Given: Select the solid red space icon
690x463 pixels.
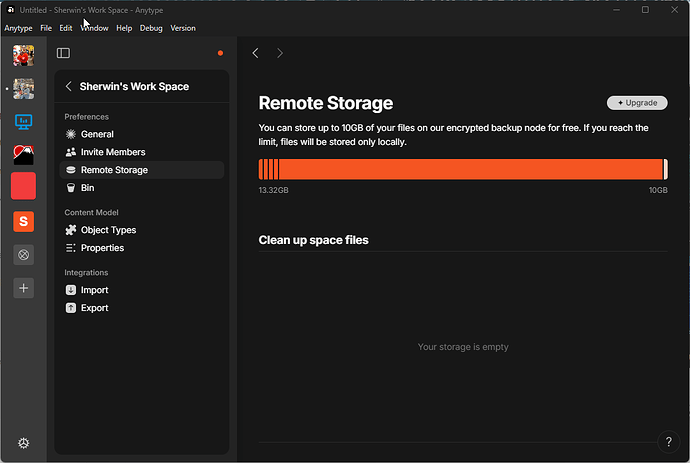Looking at the screenshot, I should click(x=23, y=186).
